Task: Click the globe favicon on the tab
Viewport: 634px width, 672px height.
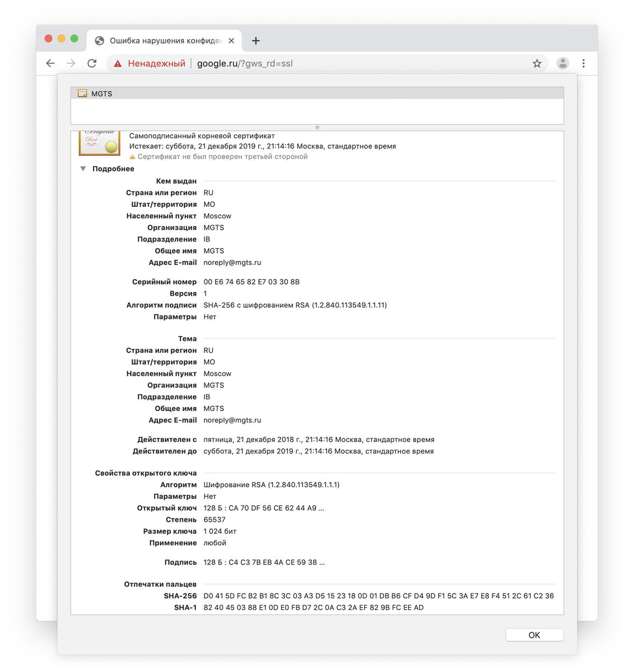Action: 100,41
